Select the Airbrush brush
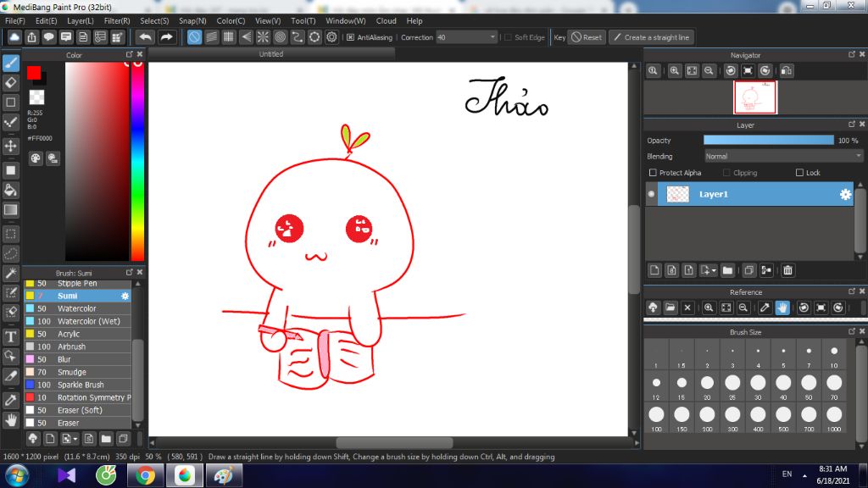The height and width of the screenshot is (488, 868). point(78,347)
